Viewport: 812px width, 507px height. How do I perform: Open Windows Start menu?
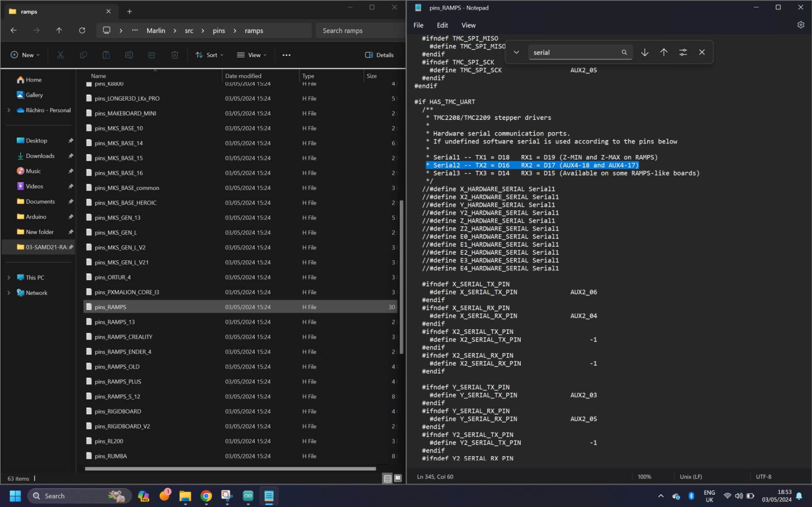tap(15, 496)
